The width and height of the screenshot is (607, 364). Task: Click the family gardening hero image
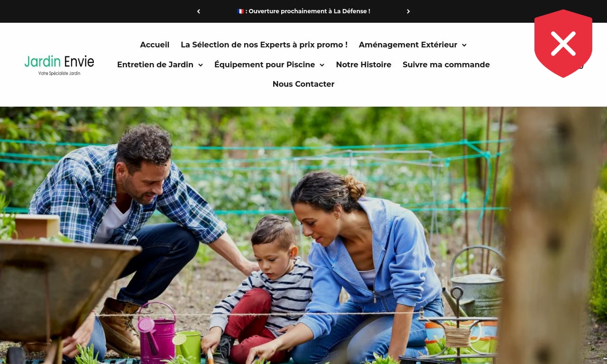(303, 235)
